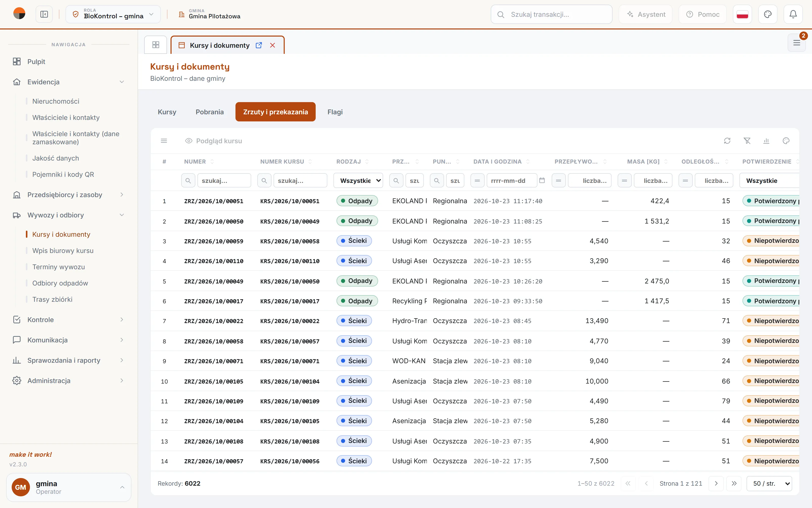Switch language via the Polish flag
Image resolution: width=812 pixels, height=508 pixels.
[x=742, y=14]
